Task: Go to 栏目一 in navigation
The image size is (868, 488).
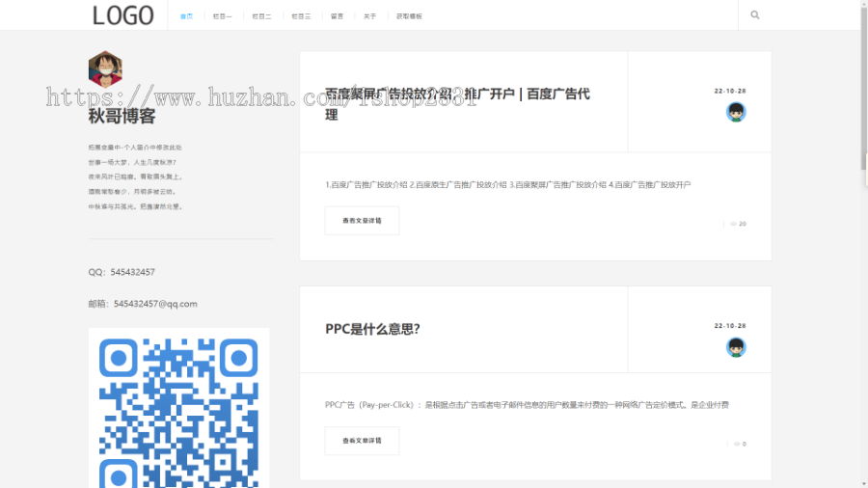Action: (x=223, y=16)
